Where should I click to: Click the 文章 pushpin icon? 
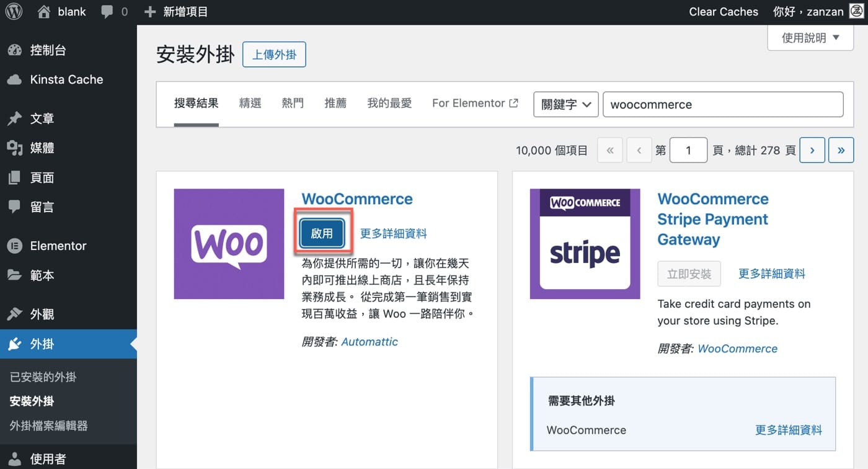(14, 118)
